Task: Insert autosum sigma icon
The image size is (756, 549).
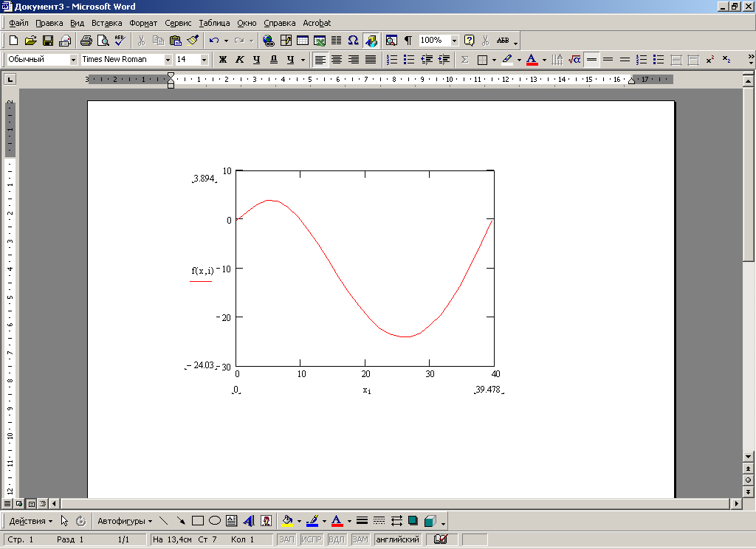Action: [465, 59]
